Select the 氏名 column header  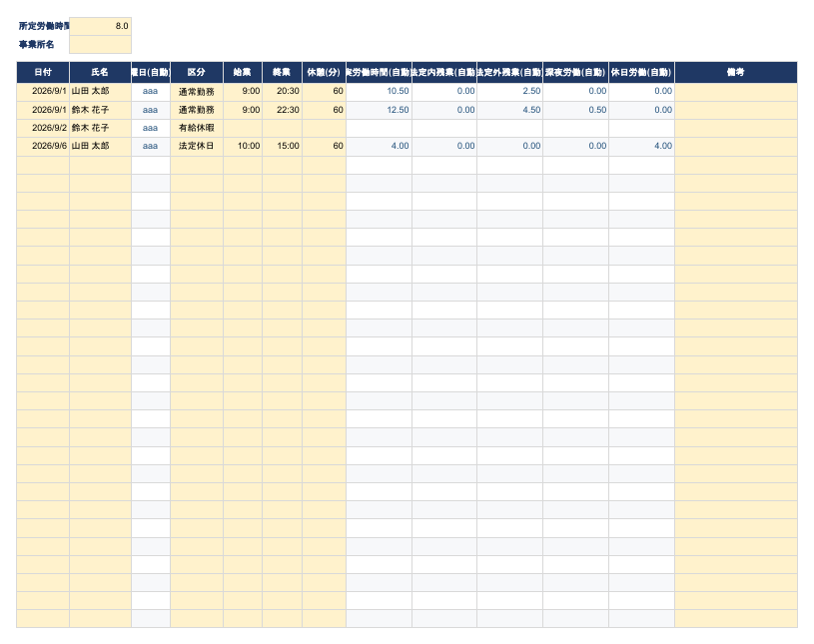pyautogui.click(x=100, y=73)
